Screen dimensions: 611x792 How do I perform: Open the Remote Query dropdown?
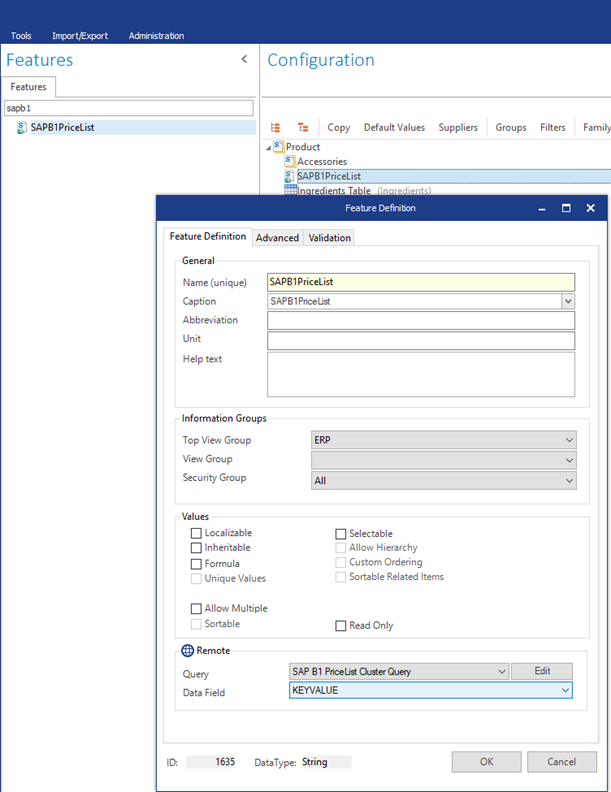pyautogui.click(x=399, y=671)
